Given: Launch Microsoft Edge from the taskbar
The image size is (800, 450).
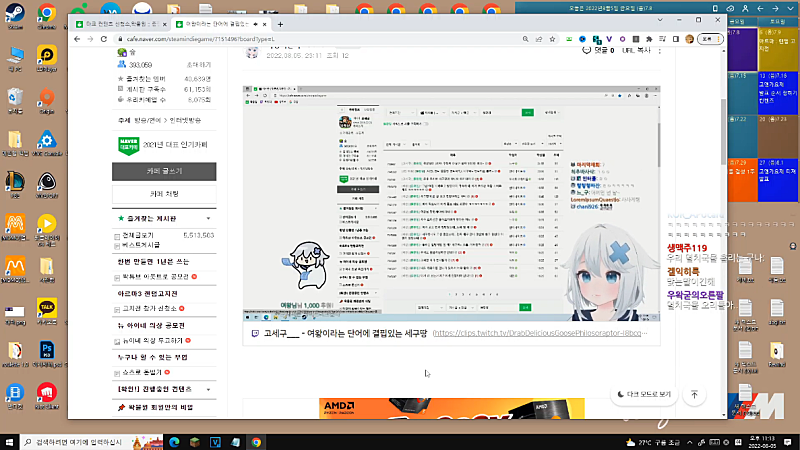Looking at the screenshot, I should (x=174, y=442).
